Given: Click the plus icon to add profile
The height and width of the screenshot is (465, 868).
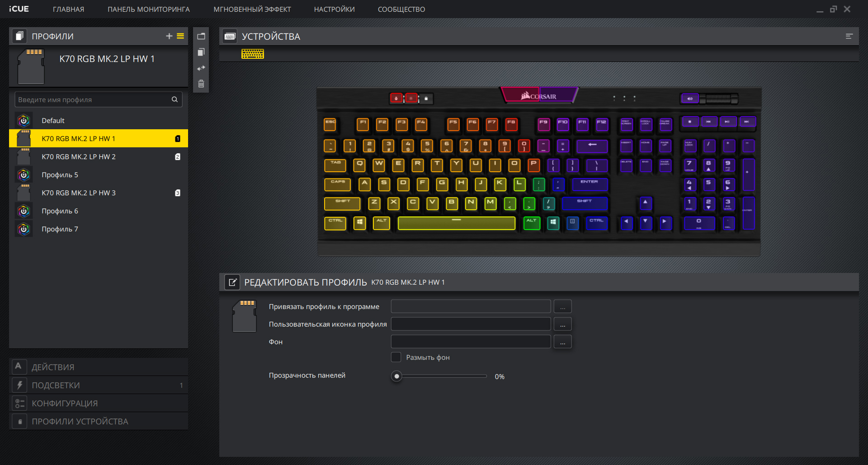Looking at the screenshot, I should click(x=169, y=36).
